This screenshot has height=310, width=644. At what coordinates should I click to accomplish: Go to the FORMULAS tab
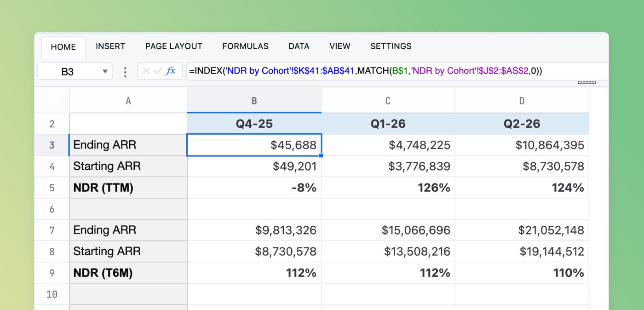(245, 46)
